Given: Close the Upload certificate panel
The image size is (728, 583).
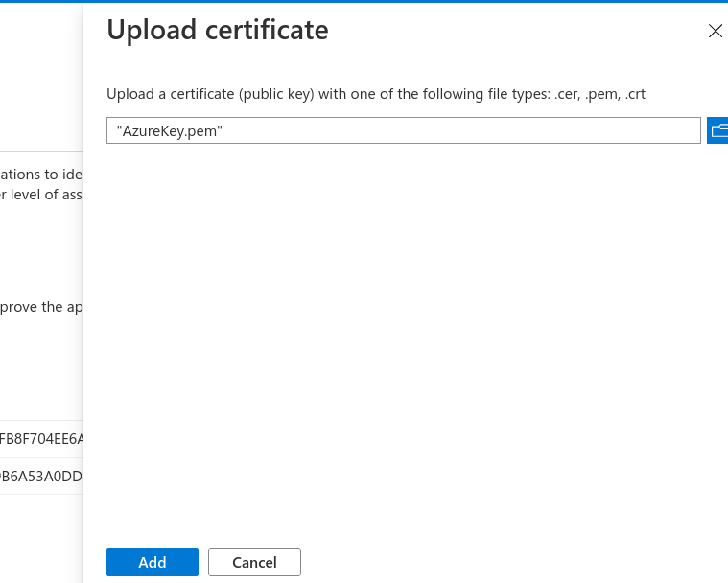Looking at the screenshot, I should pos(715,31).
